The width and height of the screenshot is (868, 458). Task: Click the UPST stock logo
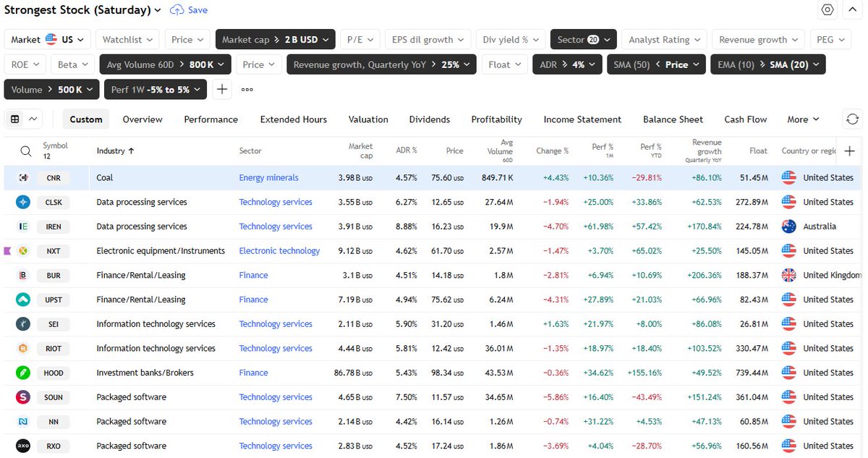pyautogui.click(x=24, y=300)
